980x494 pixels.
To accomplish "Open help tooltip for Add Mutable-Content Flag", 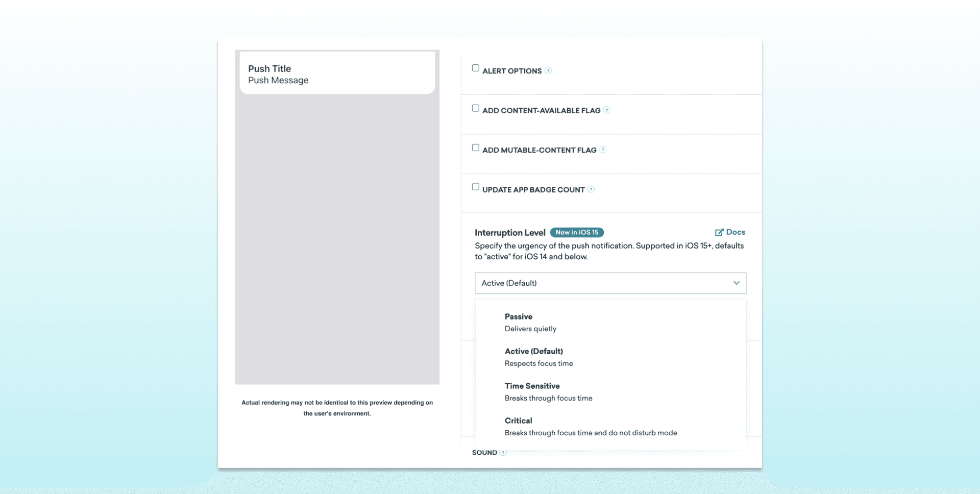I will (x=603, y=150).
